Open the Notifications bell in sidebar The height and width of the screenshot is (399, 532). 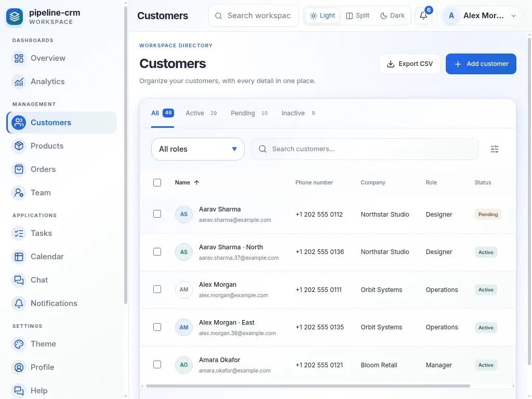point(19,303)
